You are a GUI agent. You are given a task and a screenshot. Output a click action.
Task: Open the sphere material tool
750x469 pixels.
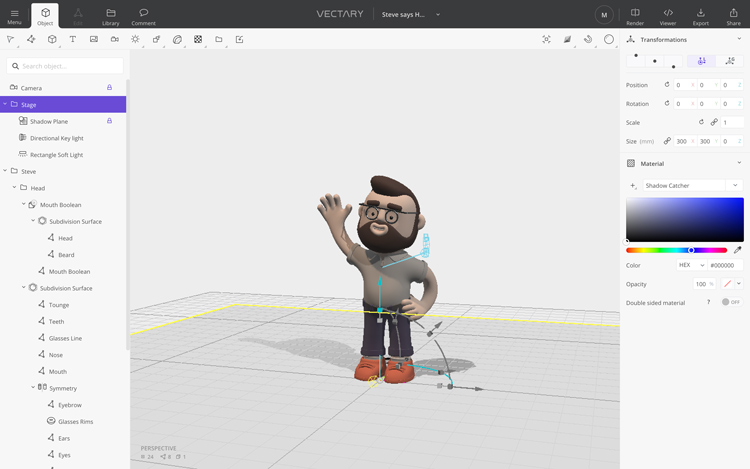(x=177, y=39)
